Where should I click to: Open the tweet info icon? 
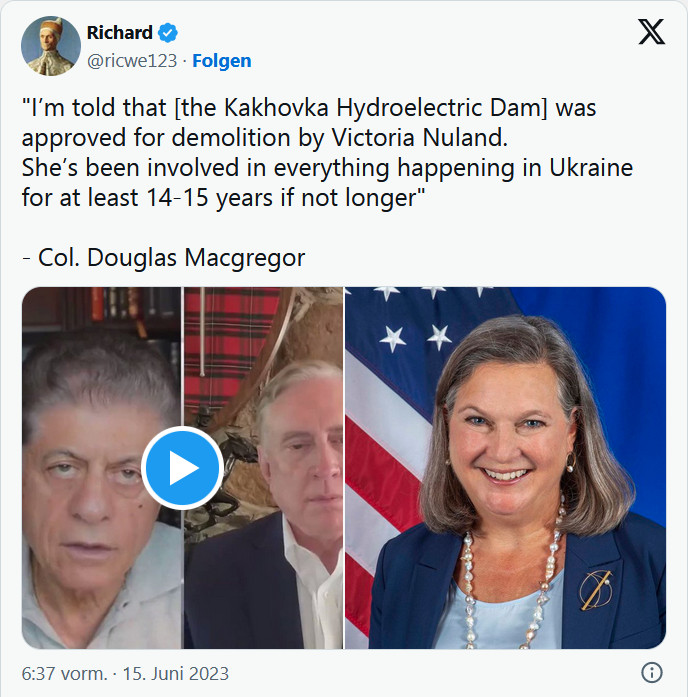[x=652, y=673]
